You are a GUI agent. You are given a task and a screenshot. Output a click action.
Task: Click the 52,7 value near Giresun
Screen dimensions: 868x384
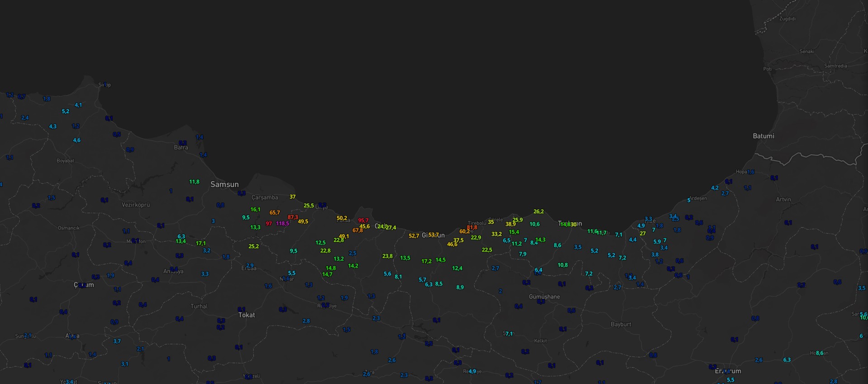pyautogui.click(x=414, y=236)
